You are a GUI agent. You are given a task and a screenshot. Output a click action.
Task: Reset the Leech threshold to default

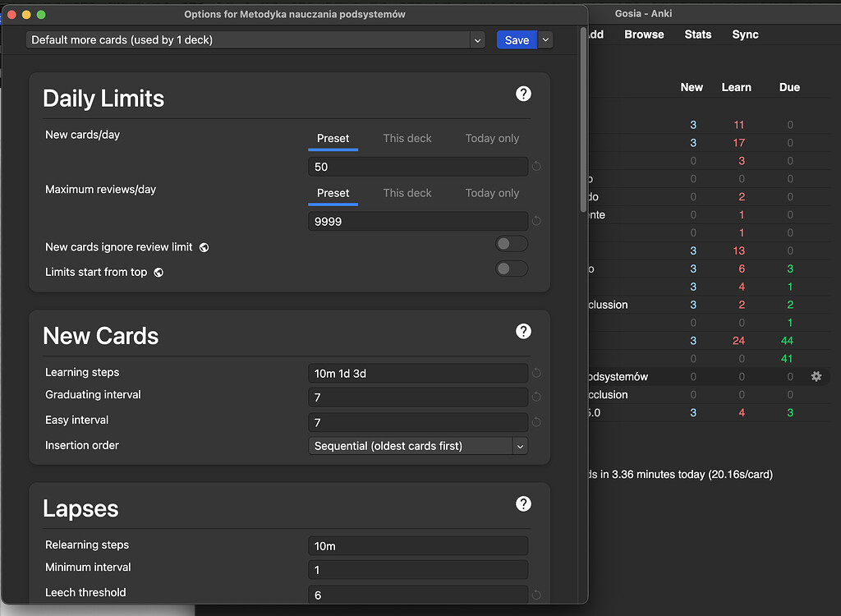(x=536, y=595)
